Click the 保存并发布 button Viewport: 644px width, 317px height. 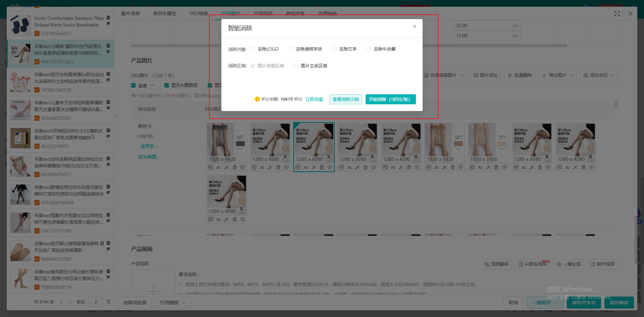point(584,303)
